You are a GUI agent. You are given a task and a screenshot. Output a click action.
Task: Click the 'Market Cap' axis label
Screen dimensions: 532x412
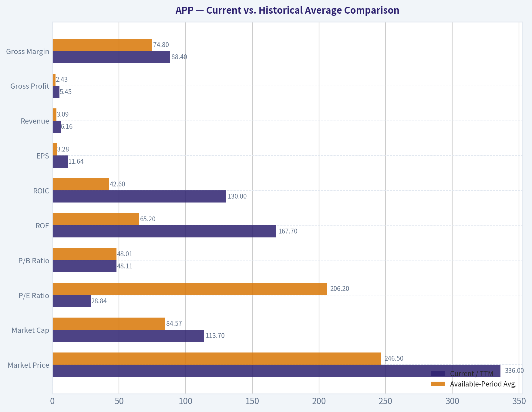point(30,330)
